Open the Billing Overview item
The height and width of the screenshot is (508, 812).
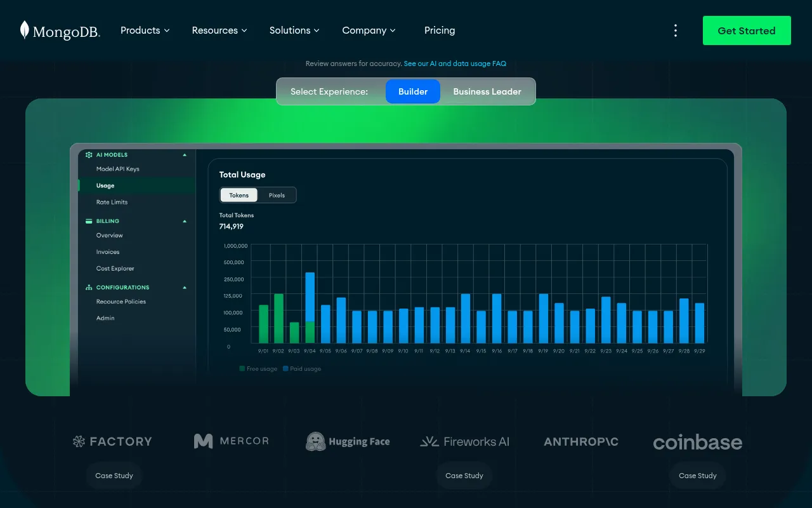pos(110,235)
